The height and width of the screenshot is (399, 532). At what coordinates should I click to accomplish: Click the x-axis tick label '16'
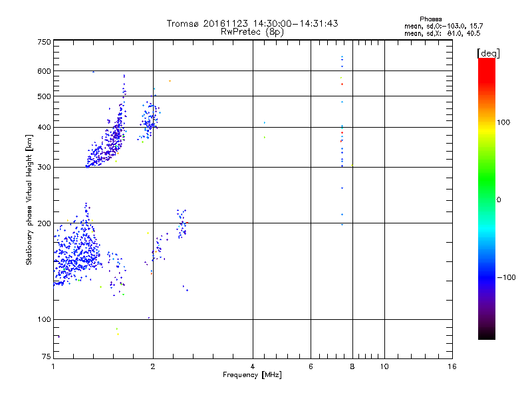tap(452, 366)
